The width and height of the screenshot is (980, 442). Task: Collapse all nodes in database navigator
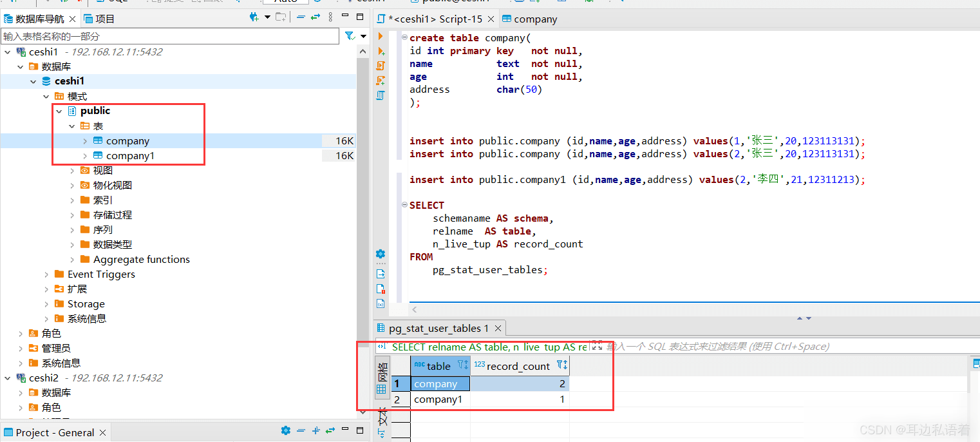pyautogui.click(x=301, y=18)
